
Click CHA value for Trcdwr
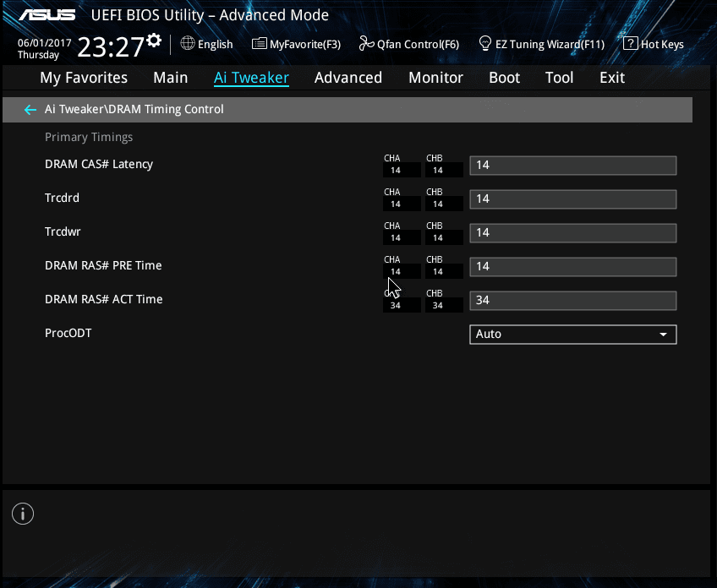(396, 238)
